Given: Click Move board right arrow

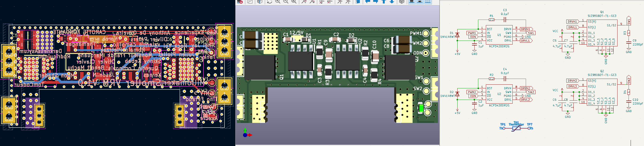Looking at the screenshot, I should (x=376, y=2).
